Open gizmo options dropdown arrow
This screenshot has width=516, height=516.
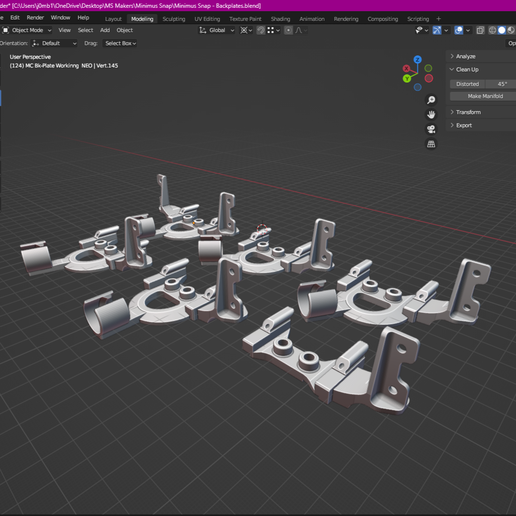click(x=446, y=30)
